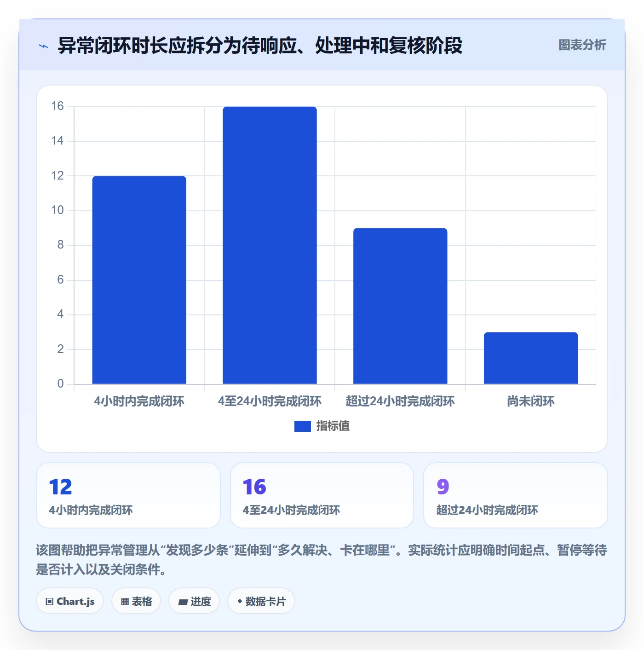The width and height of the screenshot is (644, 650).
Task: Click y-axis value 8
Action: coord(60,245)
